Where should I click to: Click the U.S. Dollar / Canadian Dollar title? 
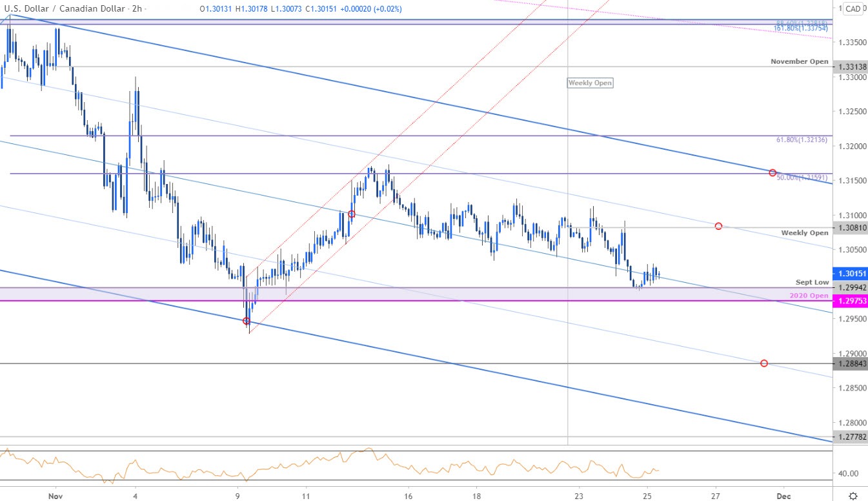(63, 9)
